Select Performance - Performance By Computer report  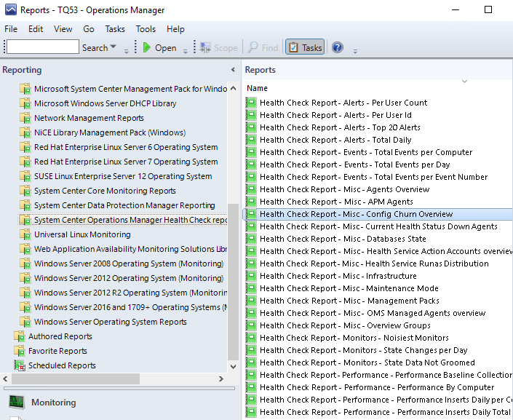377,387
